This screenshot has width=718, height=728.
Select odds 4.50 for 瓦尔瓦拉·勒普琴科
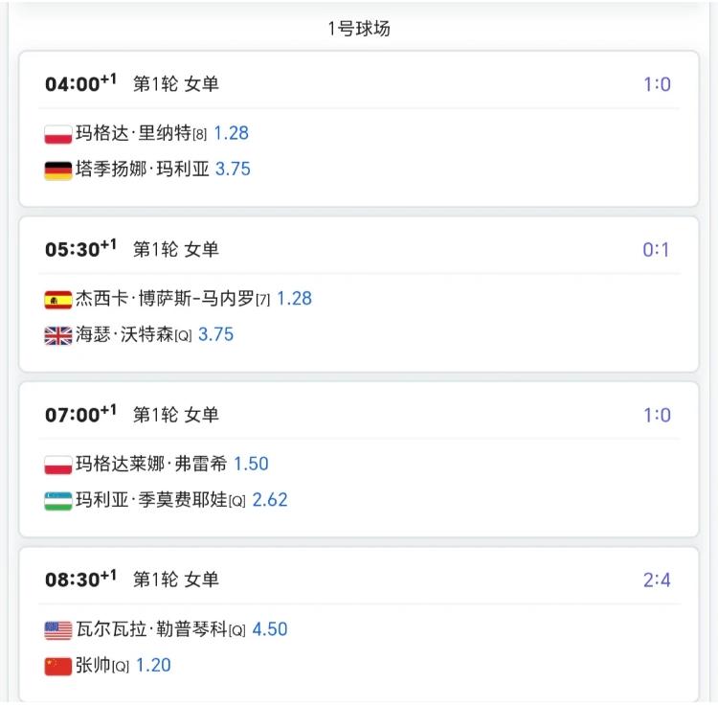pyautogui.click(x=270, y=629)
